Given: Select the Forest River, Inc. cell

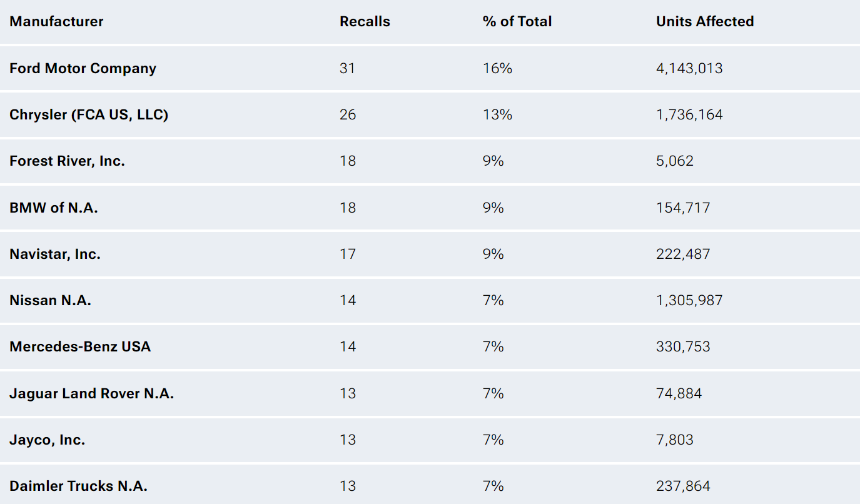Looking at the screenshot, I should 67,161.
